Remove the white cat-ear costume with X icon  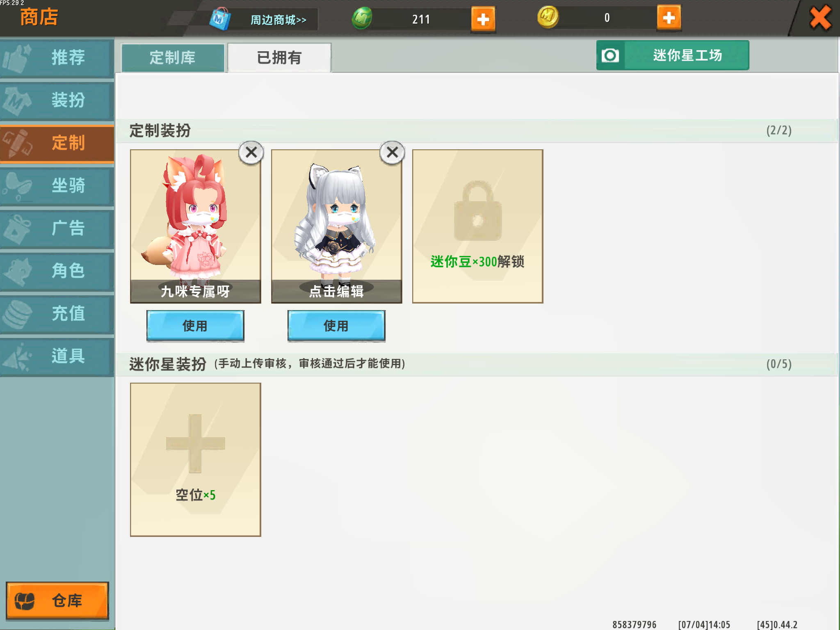(392, 153)
